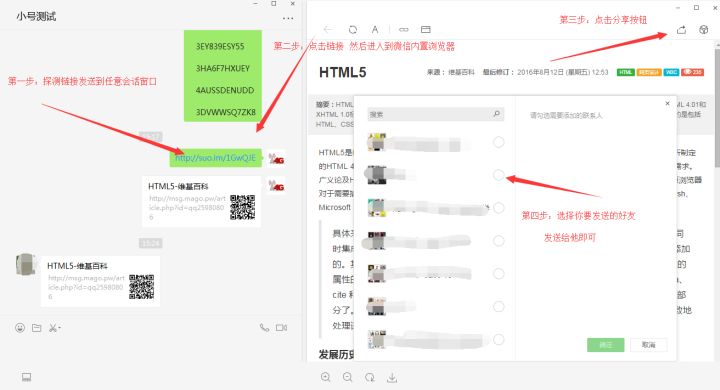This screenshot has width=720, height=390.
Task: Select the sixth contact's round checkbox
Action: pos(499,307)
